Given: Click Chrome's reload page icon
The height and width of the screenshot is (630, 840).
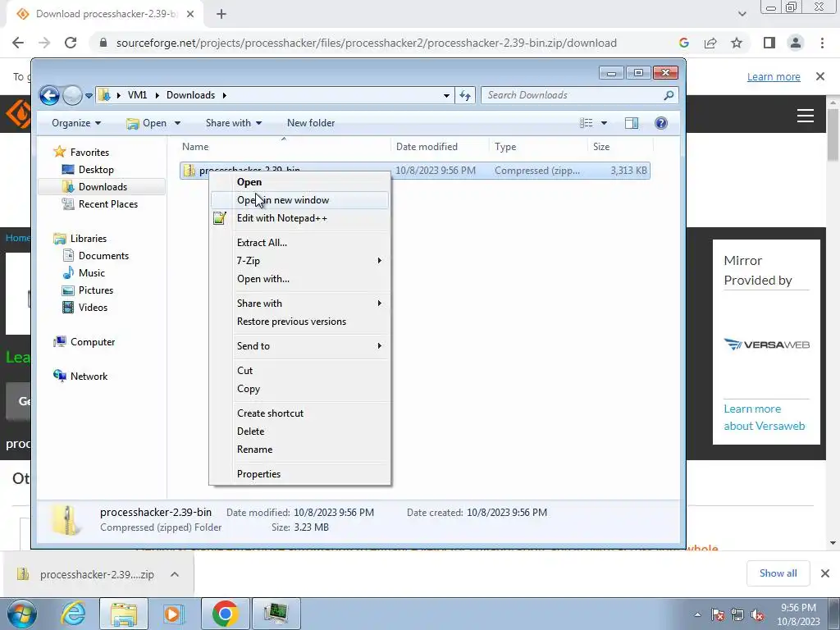Looking at the screenshot, I should (71, 43).
